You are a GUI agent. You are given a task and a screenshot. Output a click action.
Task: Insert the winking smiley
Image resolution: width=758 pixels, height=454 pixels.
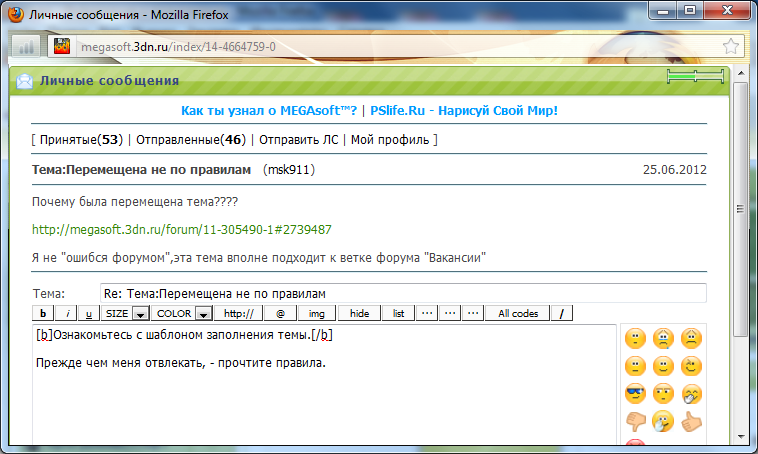tap(691, 366)
